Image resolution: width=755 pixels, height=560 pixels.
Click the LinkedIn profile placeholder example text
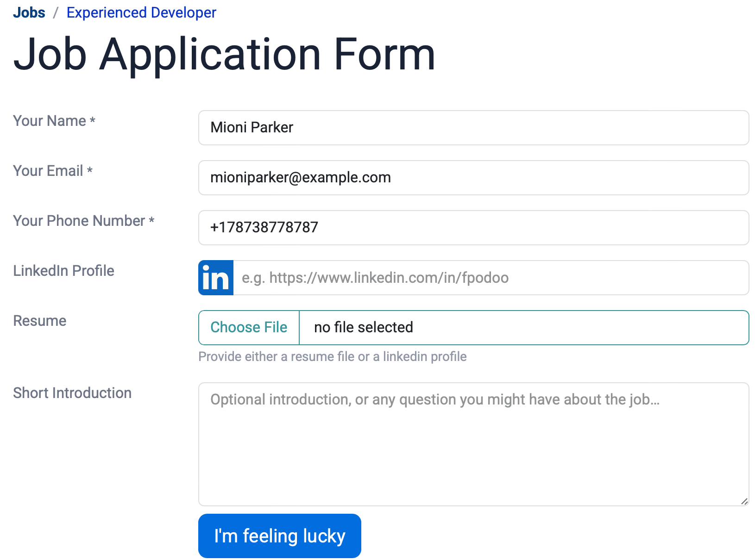tap(375, 278)
